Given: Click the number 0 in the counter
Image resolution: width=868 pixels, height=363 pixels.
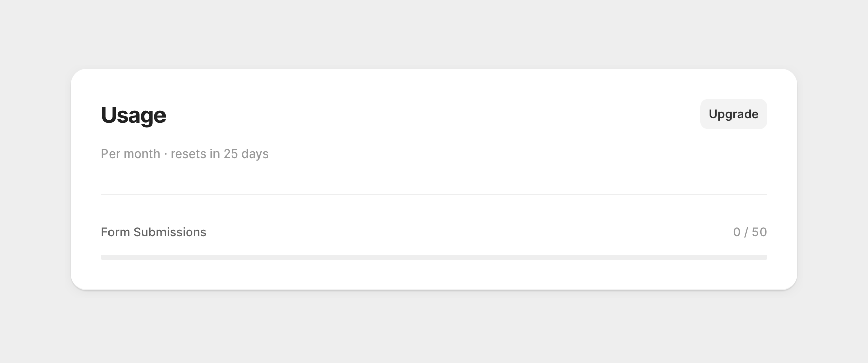Looking at the screenshot, I should pyautogui.click(x=737, y=232).
